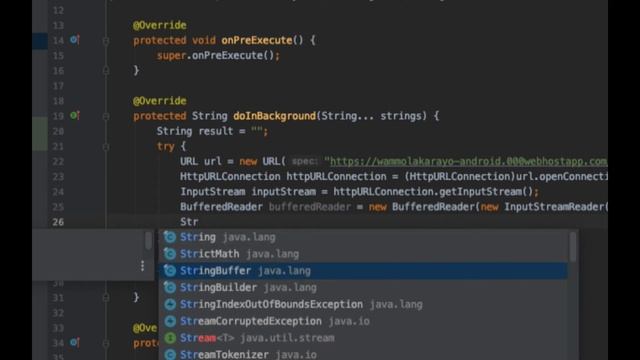Click the @Override annotation on line 13
This screenshot has height=360, width=640.
point(160,25)
